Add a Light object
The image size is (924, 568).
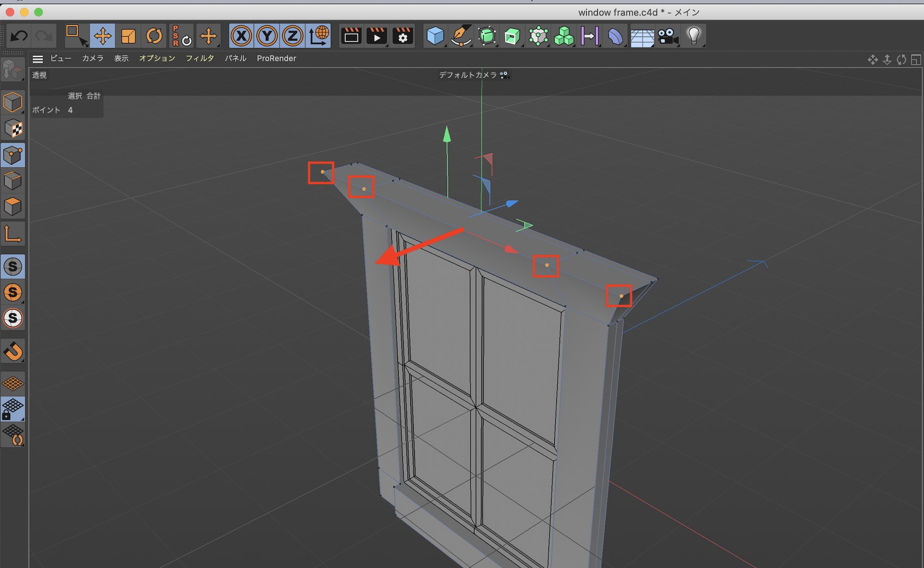click(x=693, y=36)
